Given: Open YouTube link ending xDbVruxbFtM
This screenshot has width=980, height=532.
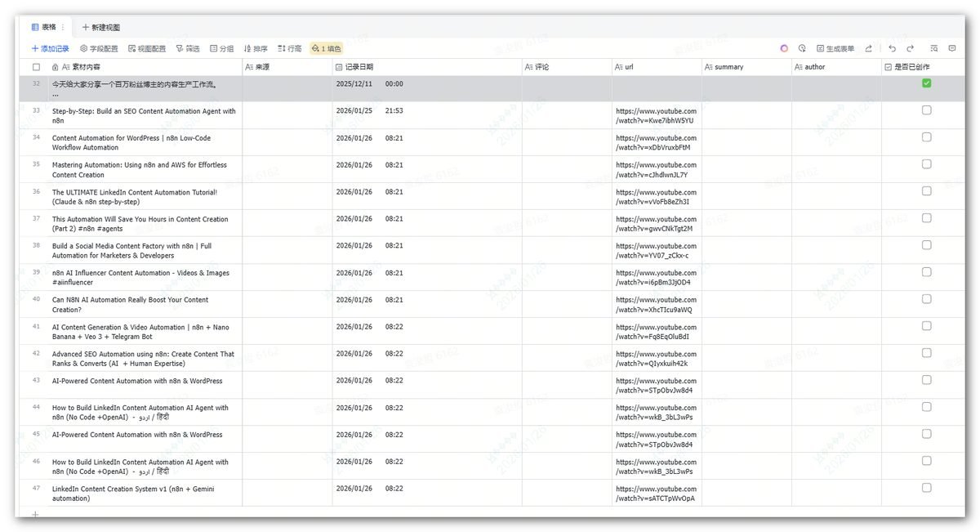Looking at the screenshot, I should pyautogui.click(x=656, y=143).
